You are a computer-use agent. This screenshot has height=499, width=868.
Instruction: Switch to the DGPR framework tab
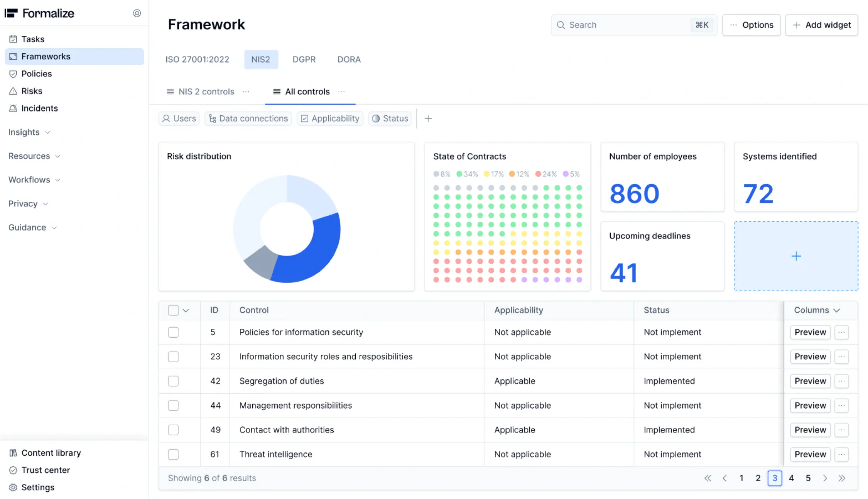tap(304, 59)
